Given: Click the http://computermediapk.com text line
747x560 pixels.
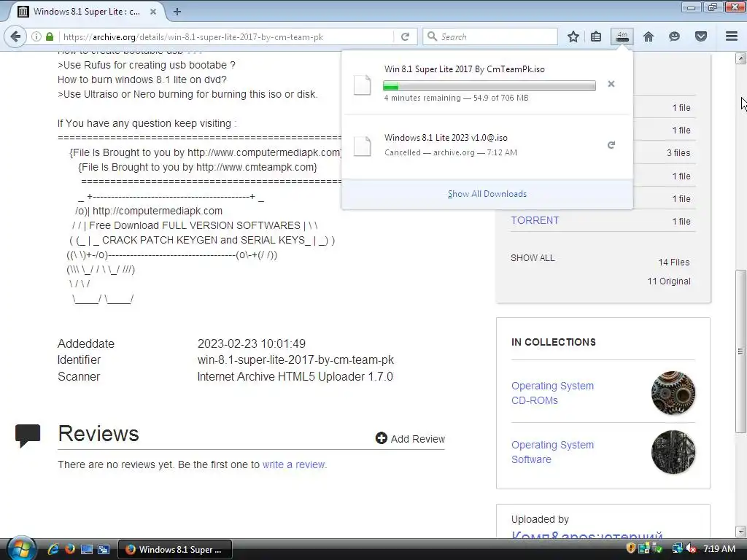Looking at the screenshot, I should click(x=158, y=211).
